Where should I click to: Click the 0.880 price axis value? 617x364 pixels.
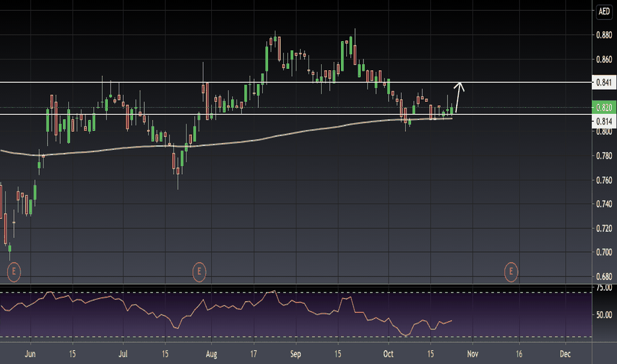(604, 35)
